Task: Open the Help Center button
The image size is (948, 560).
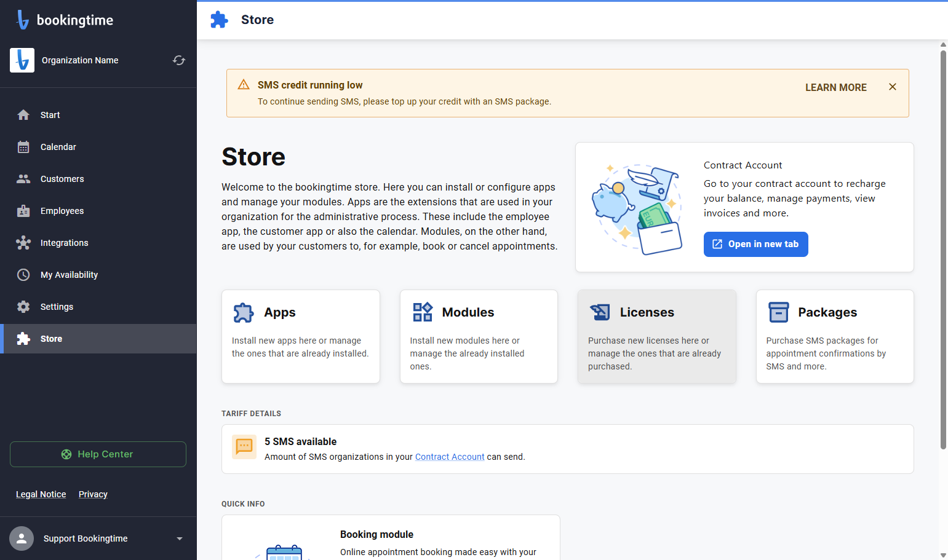Action: [x=98, y=454]
